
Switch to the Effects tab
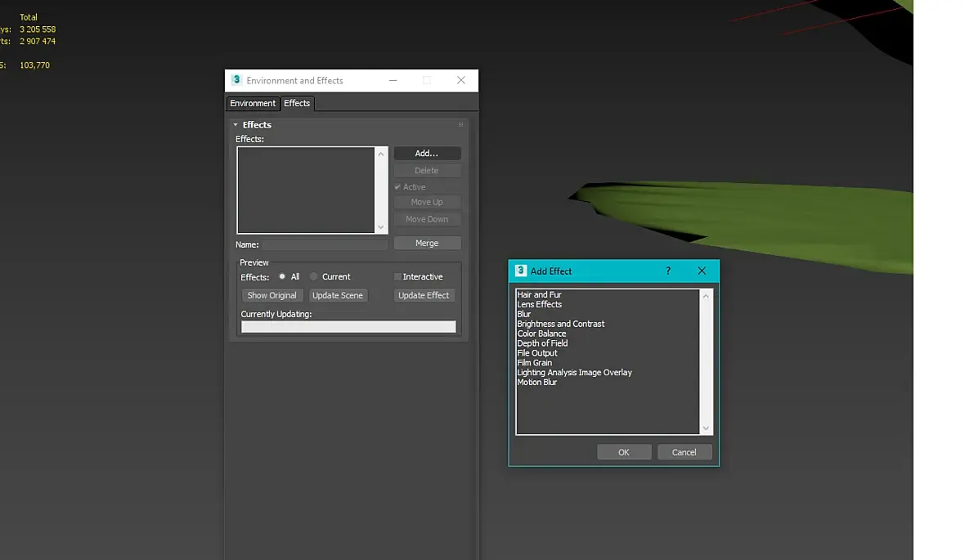(x=297, y=103)
